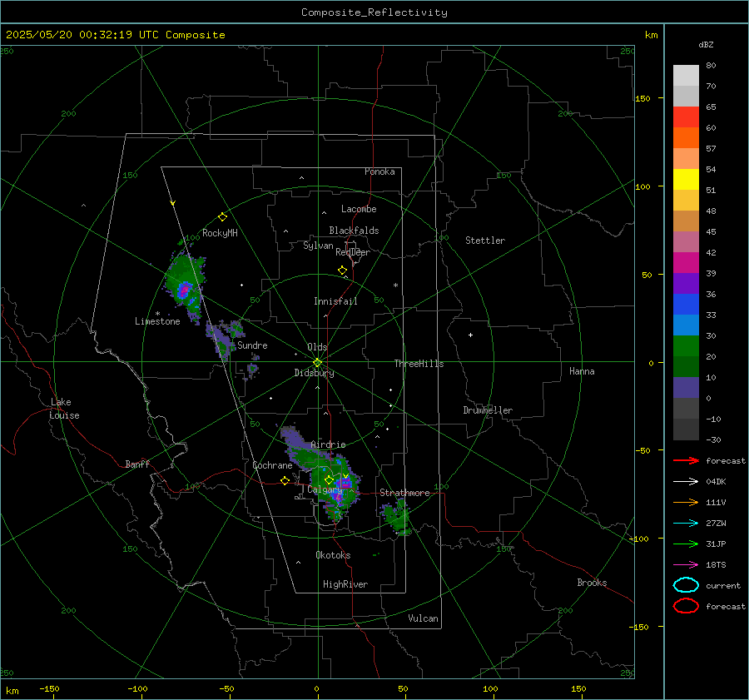
Task: Click the yellow diamond marker over Calgary
Action: (329, 479)
